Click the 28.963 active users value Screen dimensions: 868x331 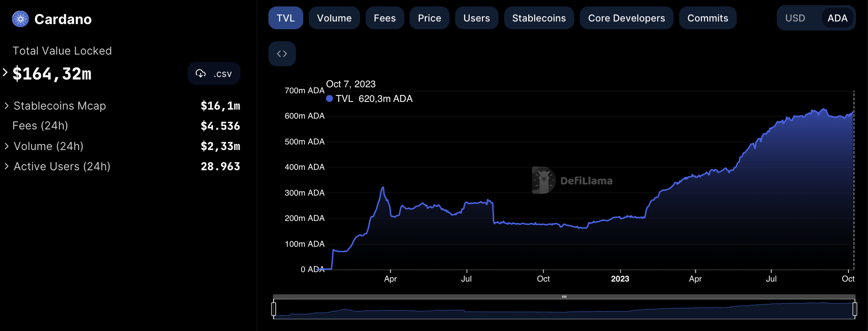[220, 166]
